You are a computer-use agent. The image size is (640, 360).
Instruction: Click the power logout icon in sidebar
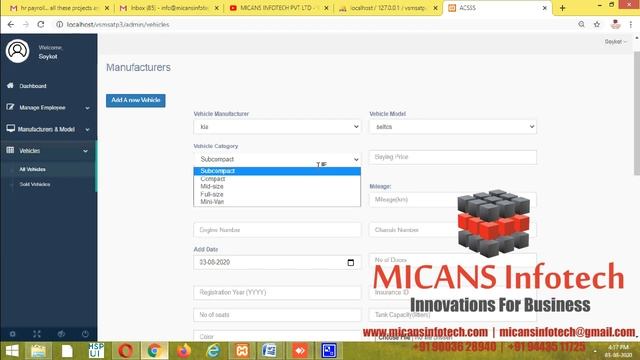[85, 334]
